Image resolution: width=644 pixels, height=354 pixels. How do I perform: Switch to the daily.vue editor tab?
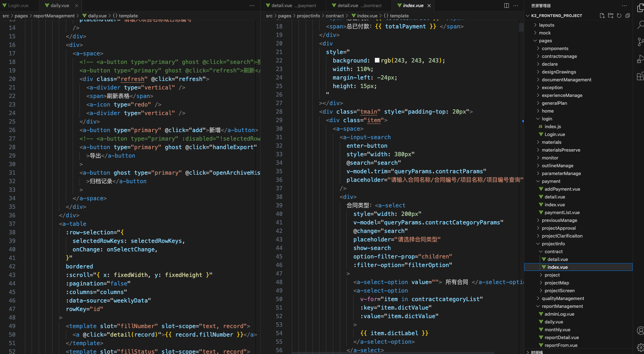pos(60,5)
